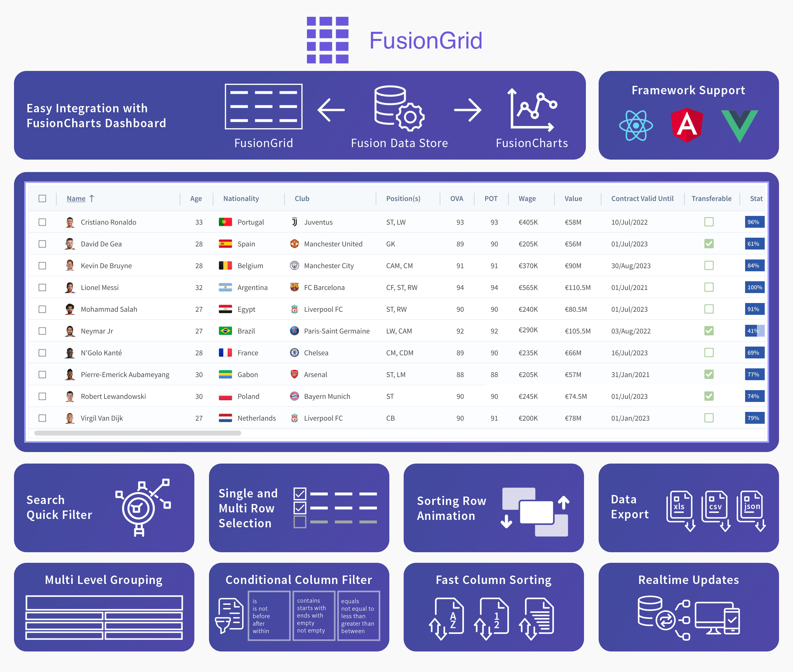Click the '31/Jan/2021' contract date cell

click(630, 375)
